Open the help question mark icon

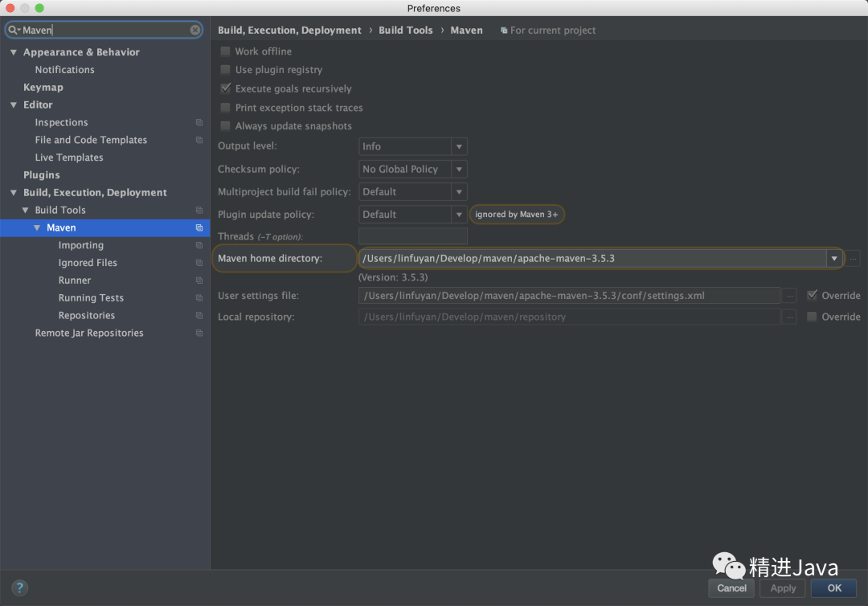coord(20,588)
